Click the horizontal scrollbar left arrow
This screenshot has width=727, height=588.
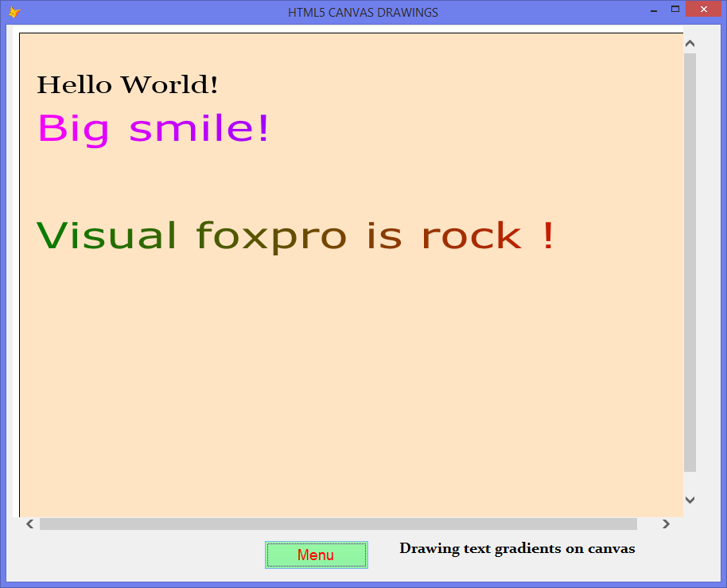(29, 524)
